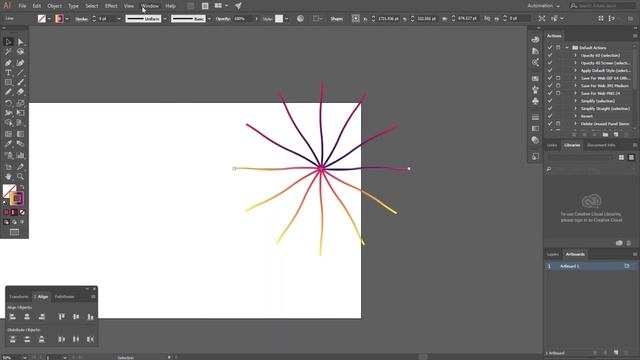Switch to the Document Info tab
The height and width of the screenshot is (360, 640).
coord(601,145)
